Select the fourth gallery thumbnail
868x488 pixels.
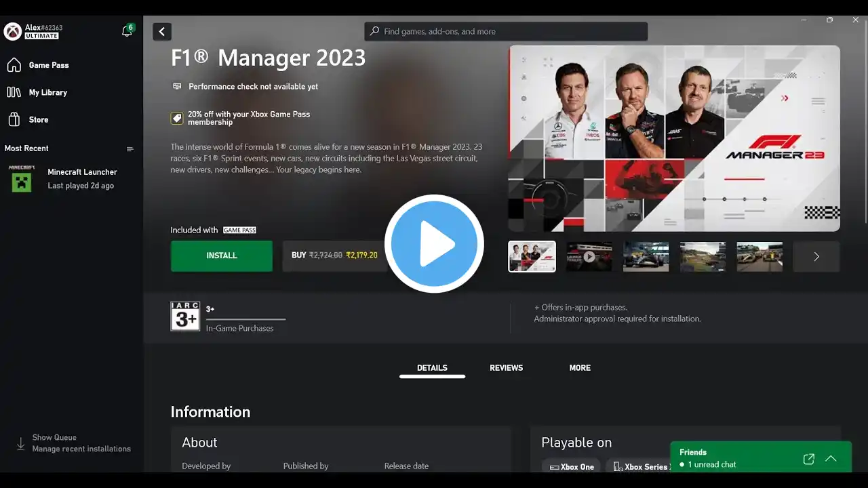click(x=703, y=257)
